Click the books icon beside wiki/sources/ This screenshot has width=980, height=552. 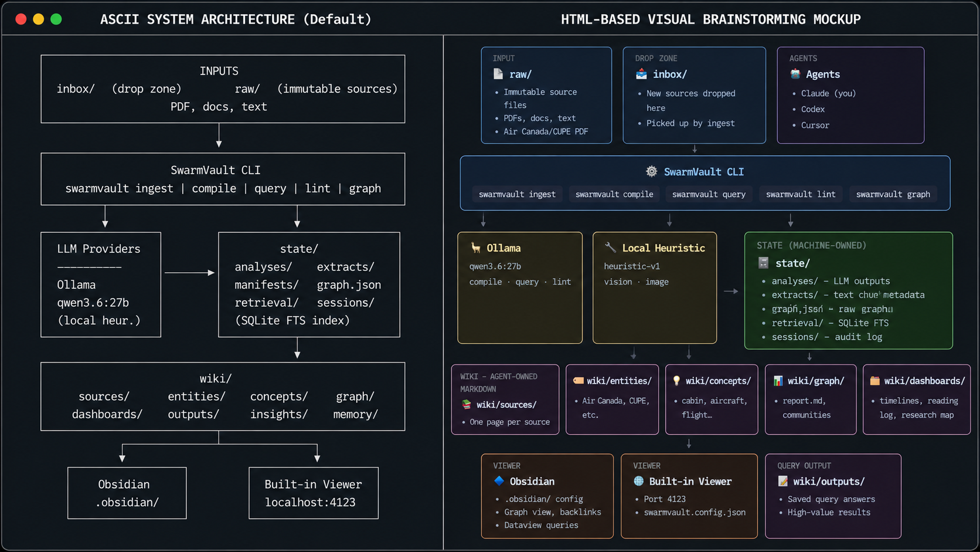coord(467,404)
